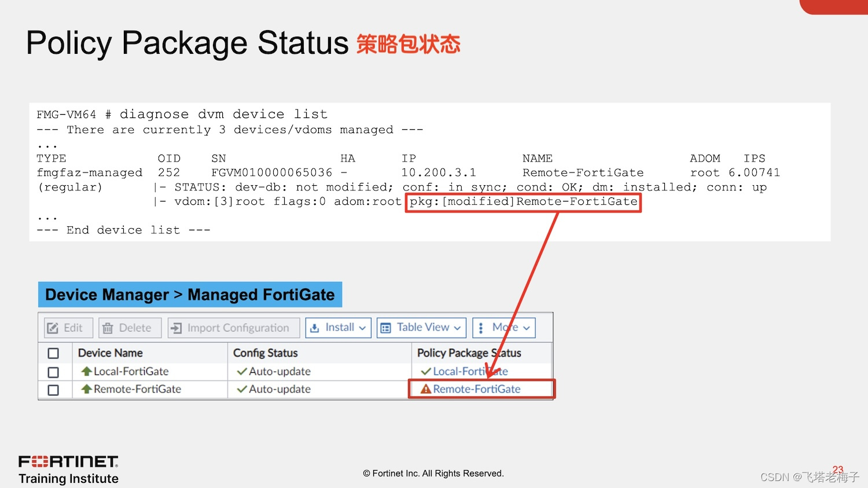Click the Table View grid icon
The image size is (868, 488).
[386, 328]
